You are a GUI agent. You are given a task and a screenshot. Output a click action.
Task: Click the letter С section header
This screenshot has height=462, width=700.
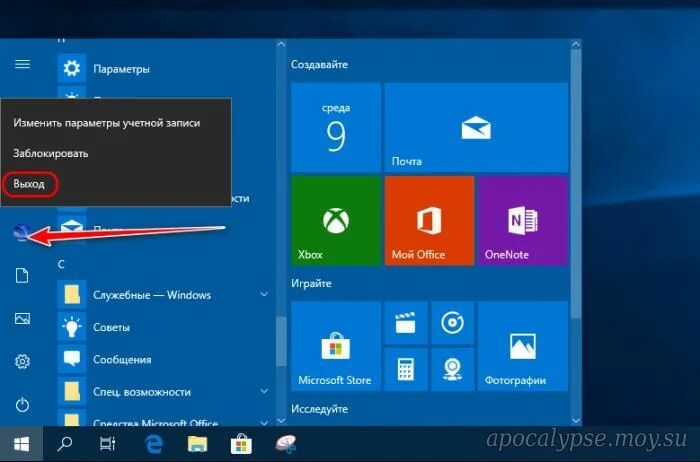point(61,264)
